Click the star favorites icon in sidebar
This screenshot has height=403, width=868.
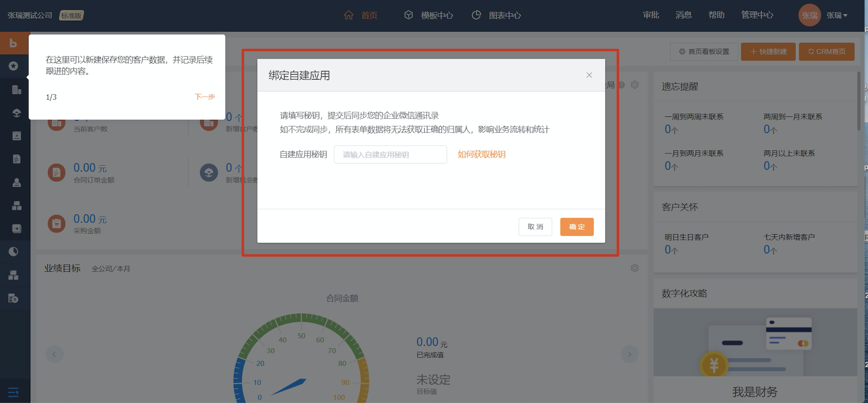14,66
